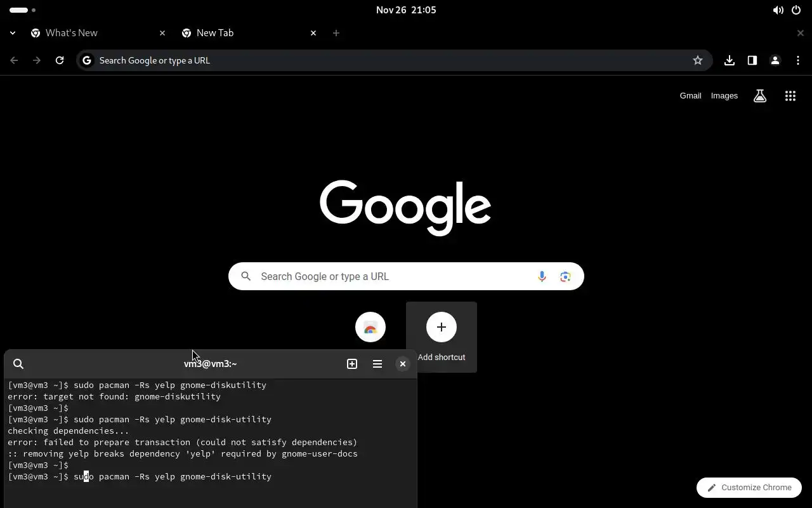Open the Images link
This screenshot has width=812, height=508.
(724, 96)
